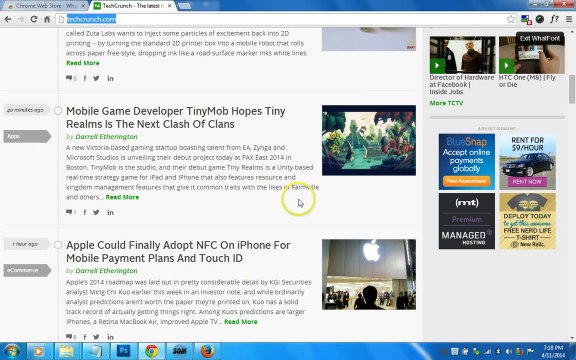Screen dimensions: 576x360
Task: Open Firefox from the taskbar
Action: (x=208, y=351)
